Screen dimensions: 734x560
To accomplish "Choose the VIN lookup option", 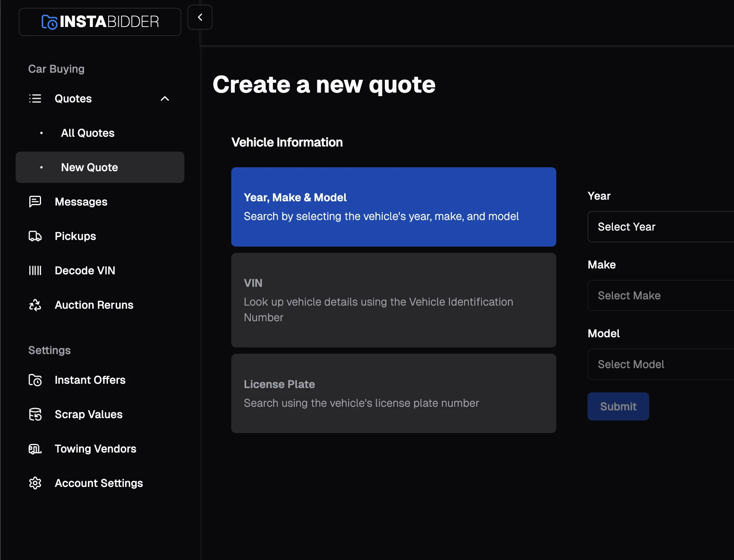I will 394,300.
